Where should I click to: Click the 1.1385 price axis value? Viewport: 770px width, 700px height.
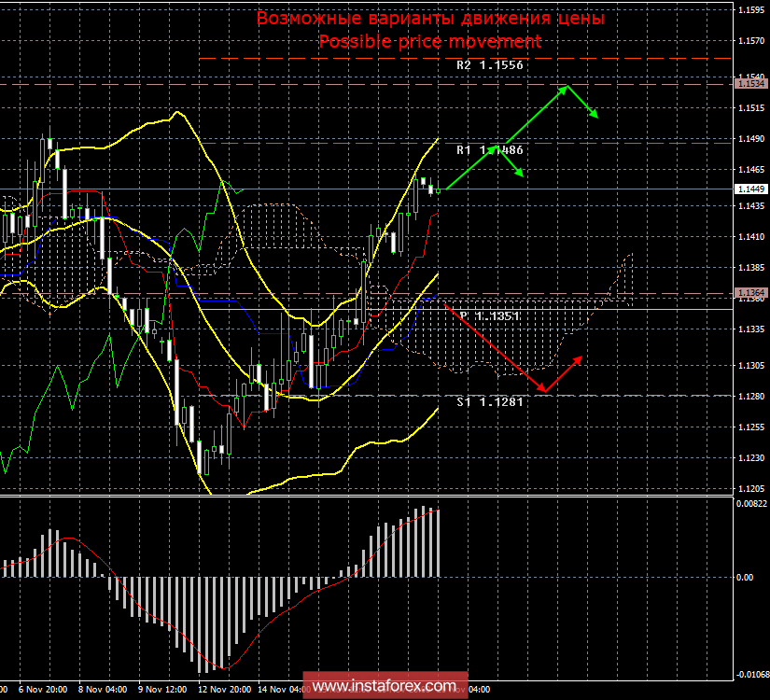coord(751,268)
